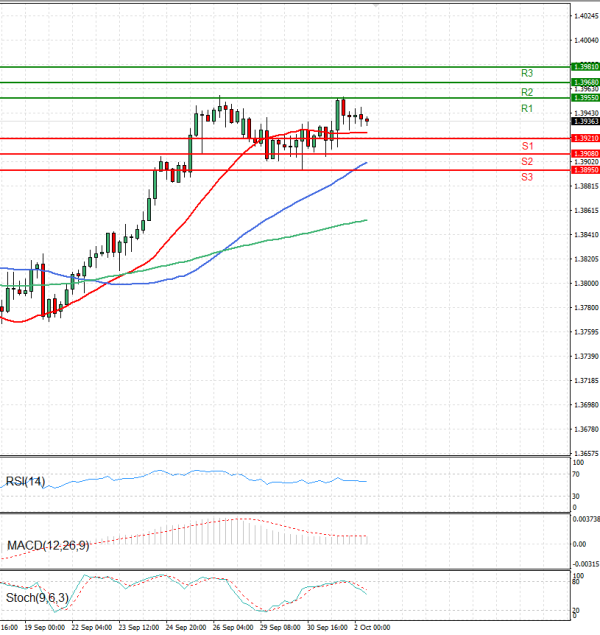600x635 pixels.
Task: Click the S3 support level label
Action: coord(526,177)
